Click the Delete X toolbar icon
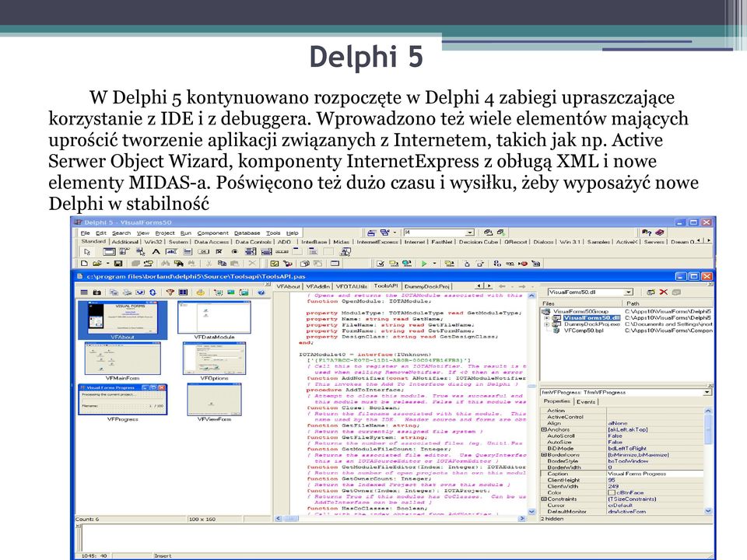The width and height of the screenshot is (747, 560). tap(252, 264)
